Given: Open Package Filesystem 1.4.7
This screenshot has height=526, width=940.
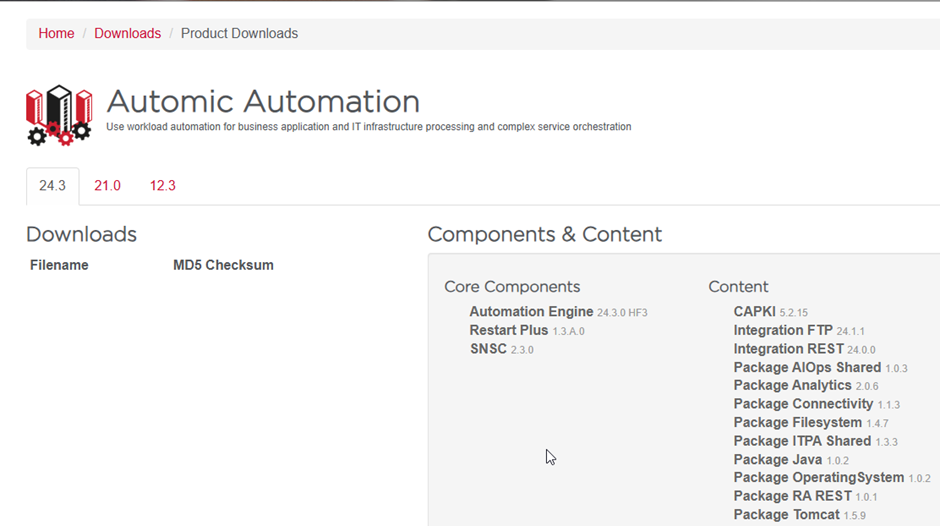Looking at the screenshot, I should pos(811,423).
